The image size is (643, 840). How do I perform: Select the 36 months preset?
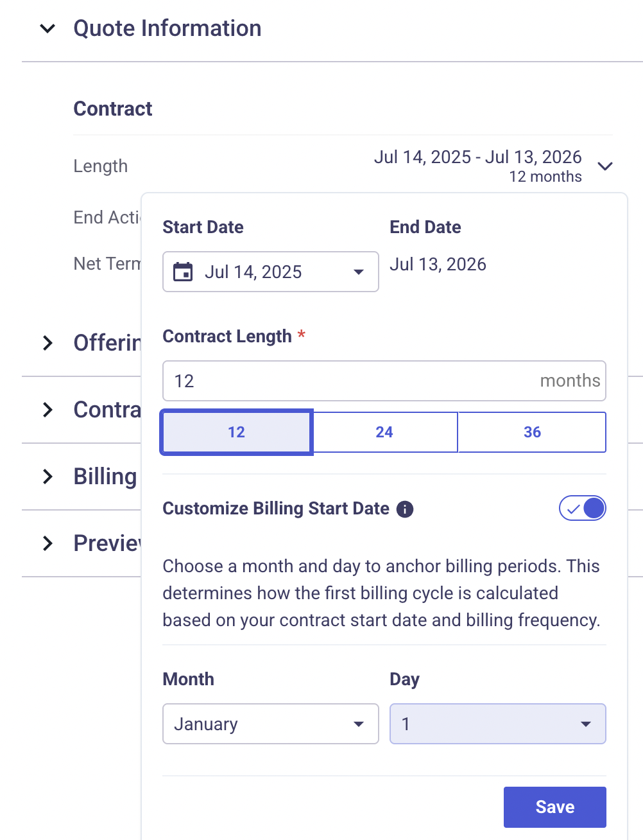[x=532, y=432]
